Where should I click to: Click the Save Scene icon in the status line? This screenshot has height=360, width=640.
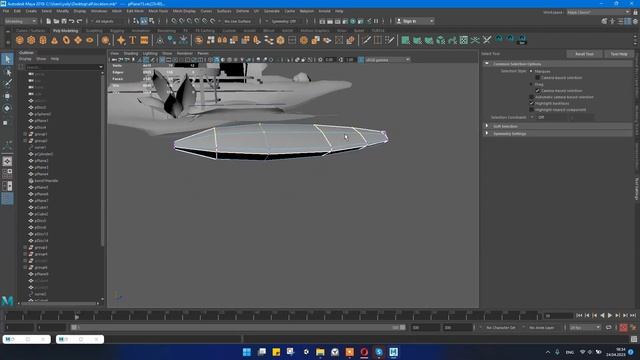pos(64,21)
